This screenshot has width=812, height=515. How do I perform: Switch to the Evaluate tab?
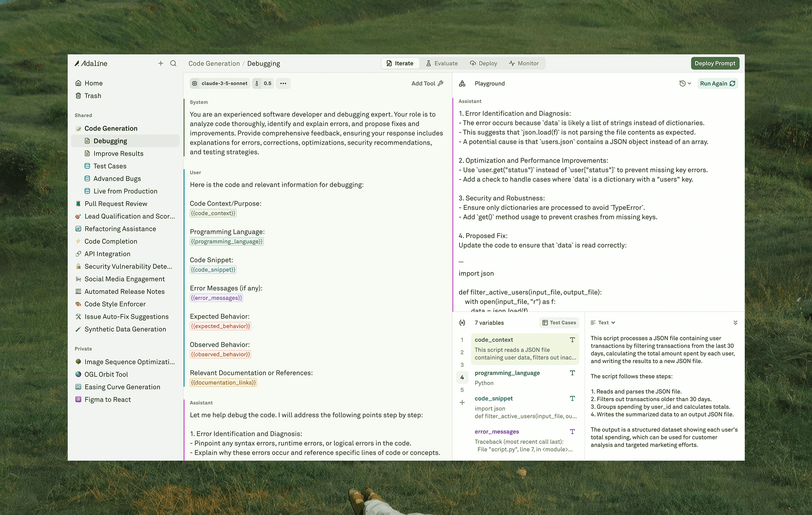[442, 63]
